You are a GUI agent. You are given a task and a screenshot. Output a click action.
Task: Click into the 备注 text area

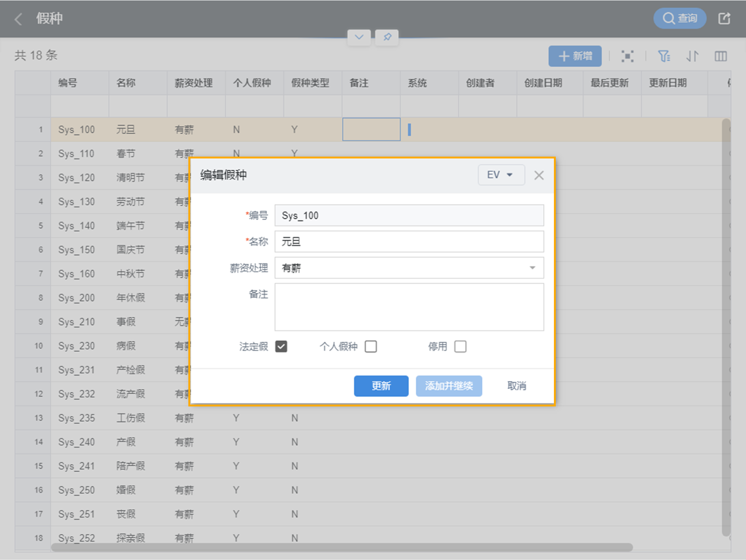pyautogui.click(x=409, y=307)
